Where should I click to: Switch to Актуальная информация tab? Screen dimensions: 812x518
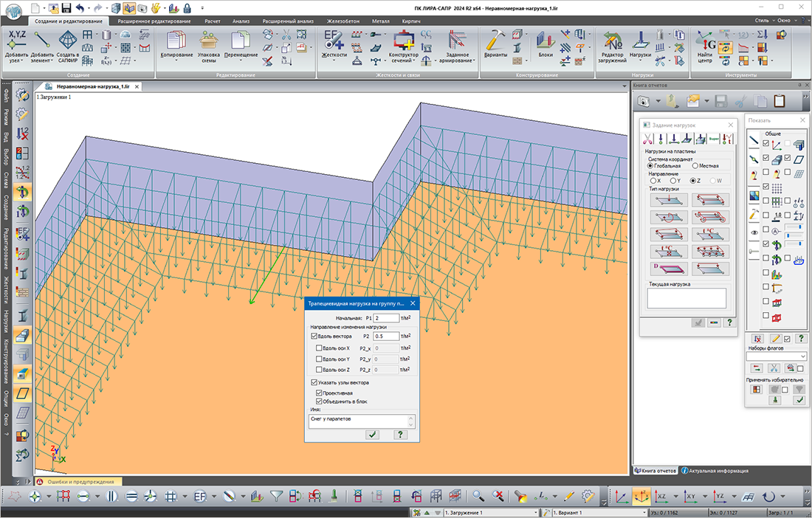(x=715, y=471)
